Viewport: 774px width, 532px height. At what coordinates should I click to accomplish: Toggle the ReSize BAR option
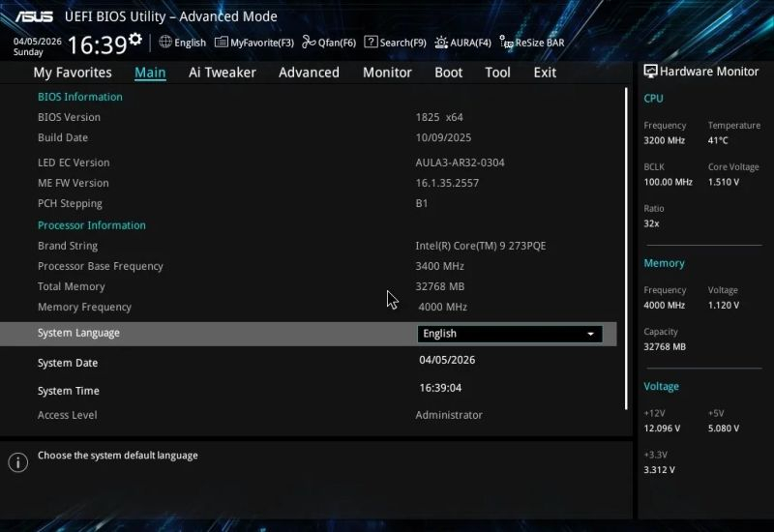[x=532, y=43]
